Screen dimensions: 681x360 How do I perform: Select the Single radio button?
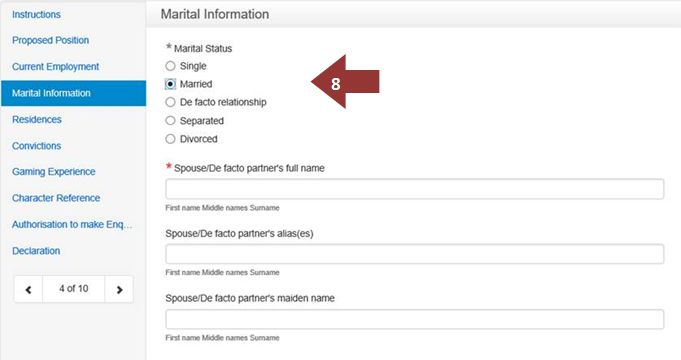click(x=170, y=66)
